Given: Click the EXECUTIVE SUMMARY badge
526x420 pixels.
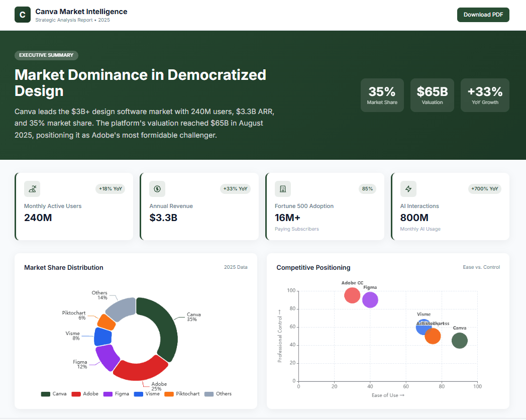Looking at the screenshot, I should click(x=46, y=55).
